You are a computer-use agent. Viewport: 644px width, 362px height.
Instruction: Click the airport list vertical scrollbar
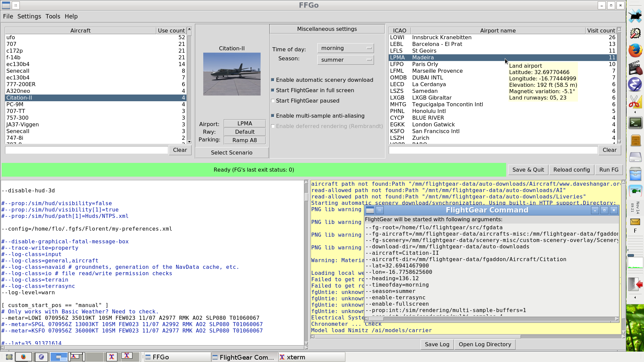(620, 85)
